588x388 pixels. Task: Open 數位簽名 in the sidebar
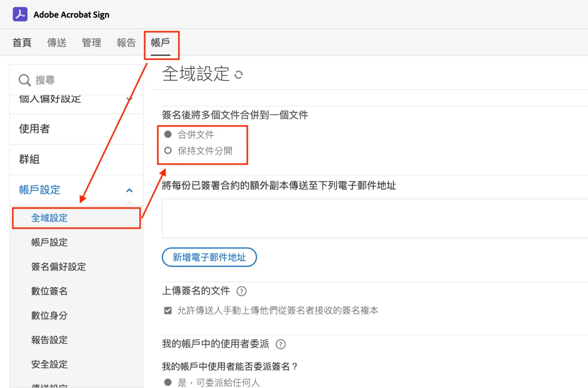coord(50,291)
